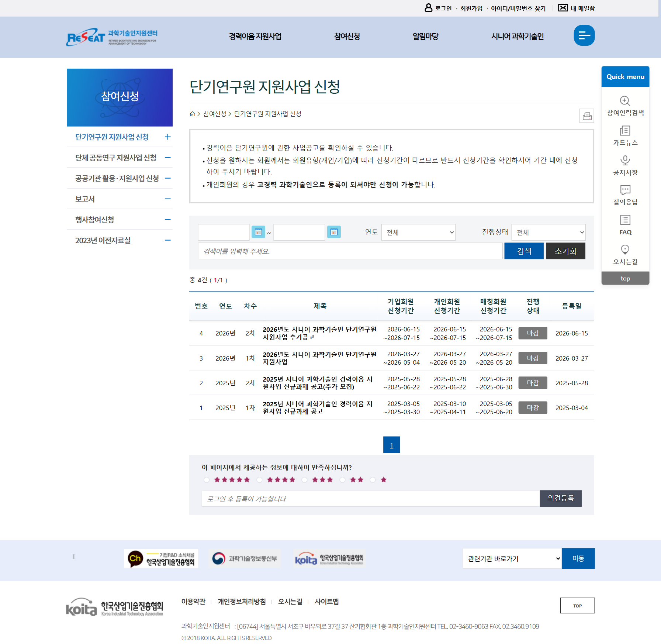Click the search keyword input field
This screenshot has height=644, width=661.
[350, 251]
